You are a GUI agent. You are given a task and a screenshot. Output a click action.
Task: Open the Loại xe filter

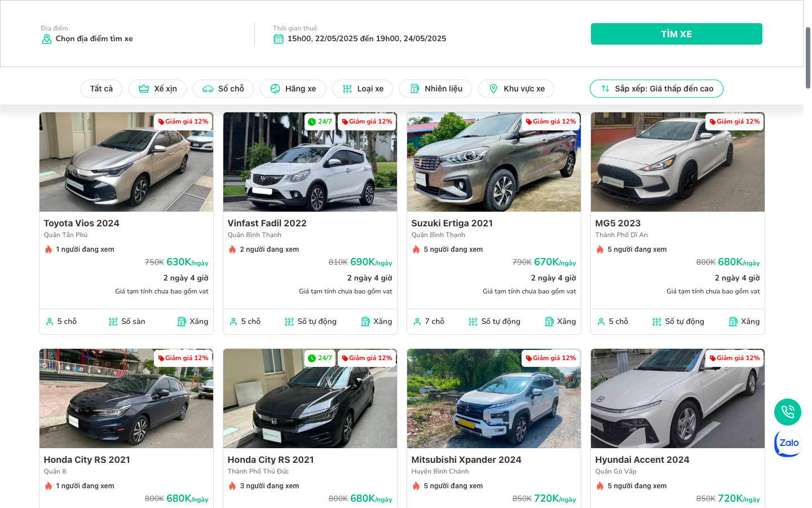[363, 89]
